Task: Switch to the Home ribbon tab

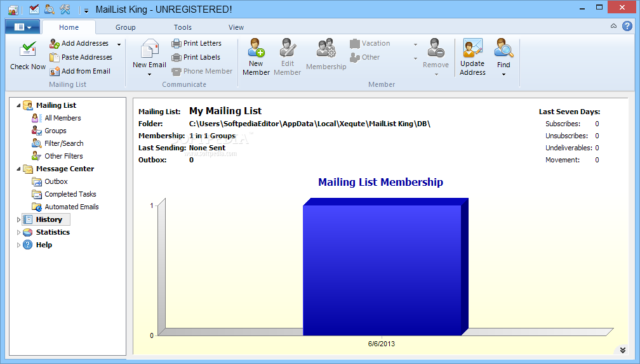Action: [x=69, y=27]
